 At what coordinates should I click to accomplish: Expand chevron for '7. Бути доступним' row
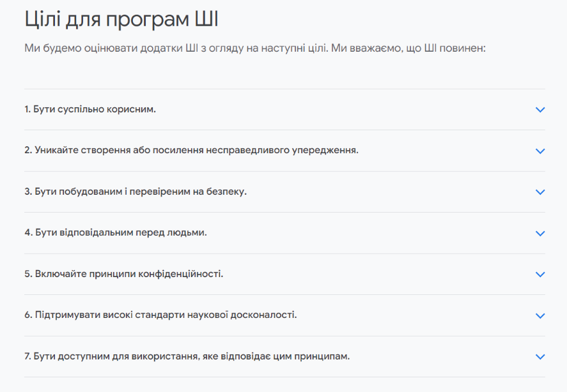pyautogui.click(x=540, y=357)
